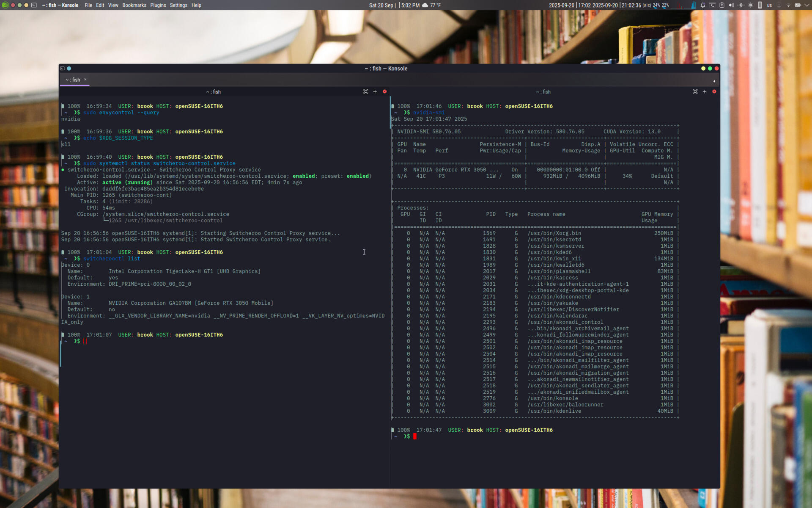Maximize the left terminal split view
The width and height of the screenshot is (812, 508).
(x=365, y=91)
